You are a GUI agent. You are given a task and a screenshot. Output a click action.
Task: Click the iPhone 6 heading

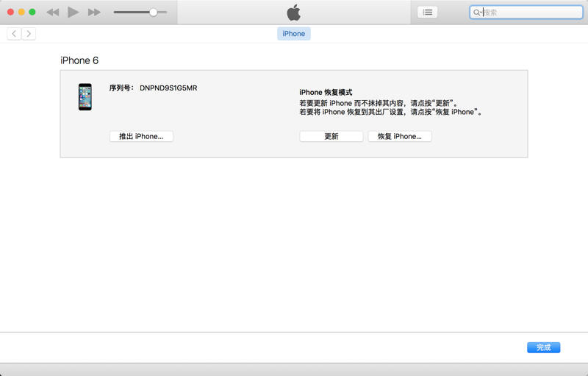point(79,60)
